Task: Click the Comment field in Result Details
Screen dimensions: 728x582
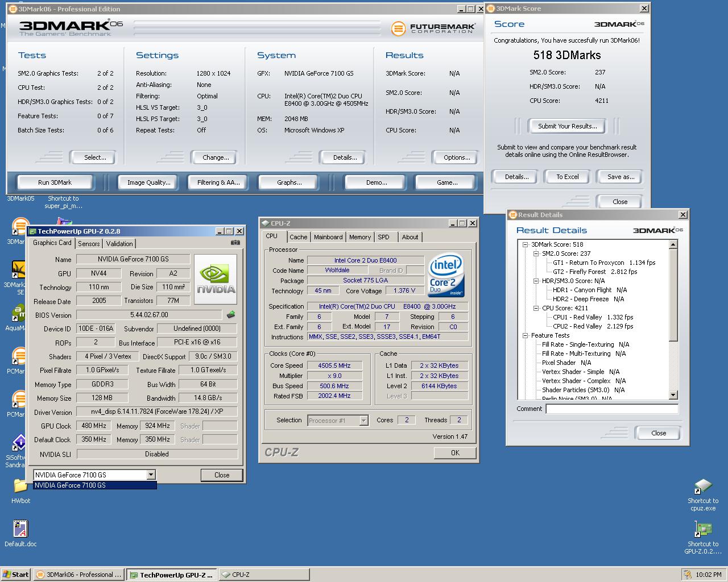Action: pos(612,409)
